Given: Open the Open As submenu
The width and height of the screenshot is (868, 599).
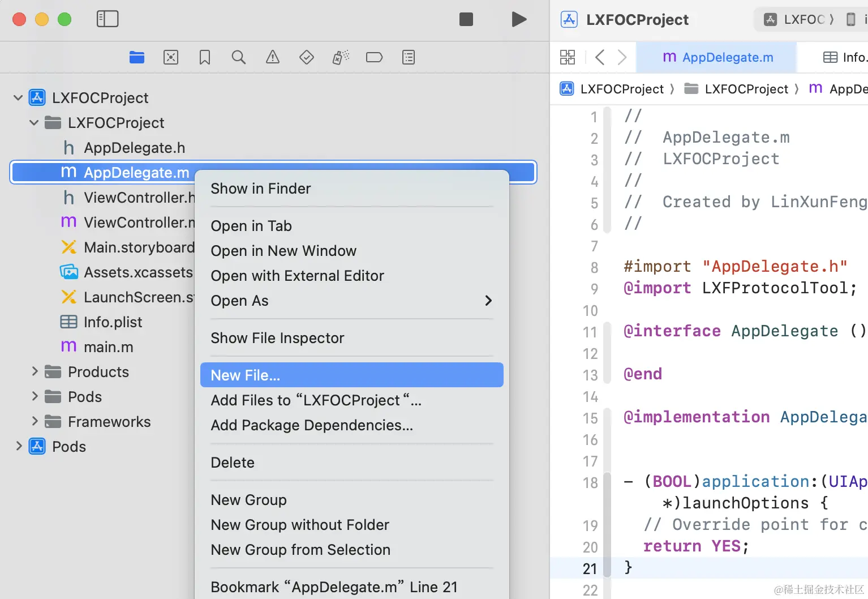Looking at the screenshot, I should pyautogui.click(x=352, y=301).
